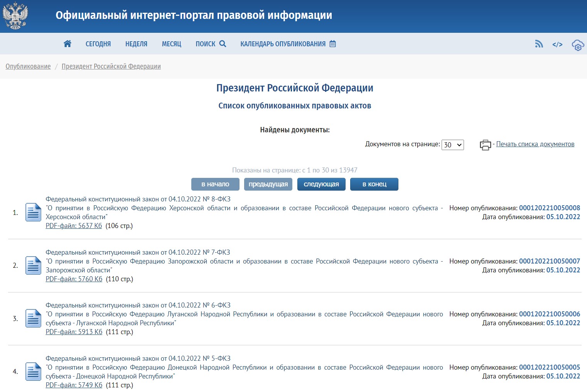Open the search magnifier icon
The image size is (587, 392).
[x=223, y=44]
